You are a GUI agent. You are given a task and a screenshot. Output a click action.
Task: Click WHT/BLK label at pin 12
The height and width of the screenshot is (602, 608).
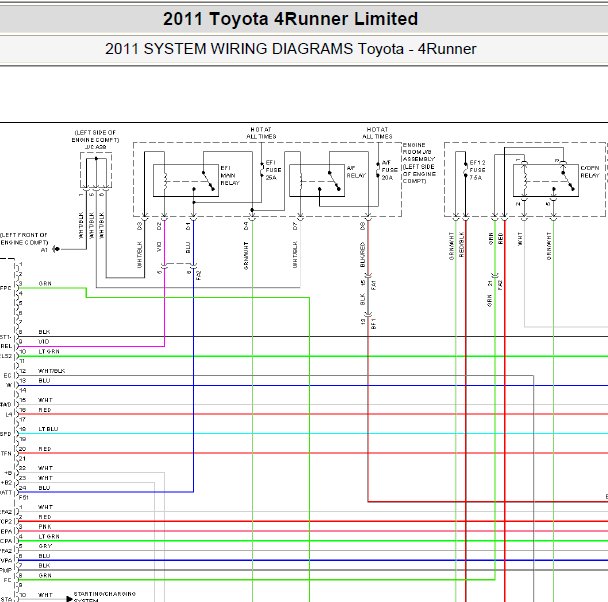[x=52, y=371]
